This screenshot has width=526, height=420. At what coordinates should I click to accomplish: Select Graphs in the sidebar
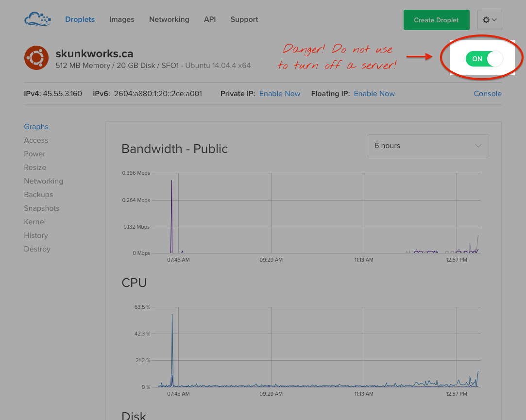(x=36, y=126)
